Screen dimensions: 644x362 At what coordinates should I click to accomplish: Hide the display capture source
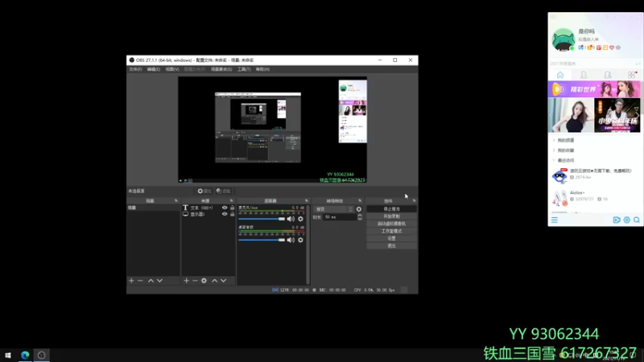pyautogui.click(x=225, y=214)
